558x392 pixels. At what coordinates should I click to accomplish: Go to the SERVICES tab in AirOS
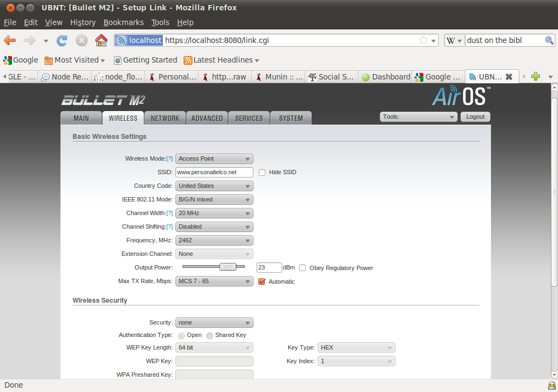(x=248, y=118)
